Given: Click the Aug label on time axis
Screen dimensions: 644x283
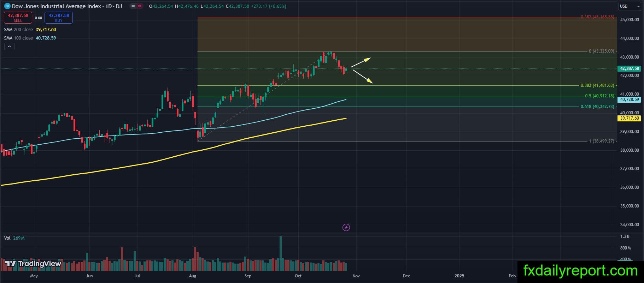Looking at the screenshot, I should pyautogui.click(x=193, y=276).
